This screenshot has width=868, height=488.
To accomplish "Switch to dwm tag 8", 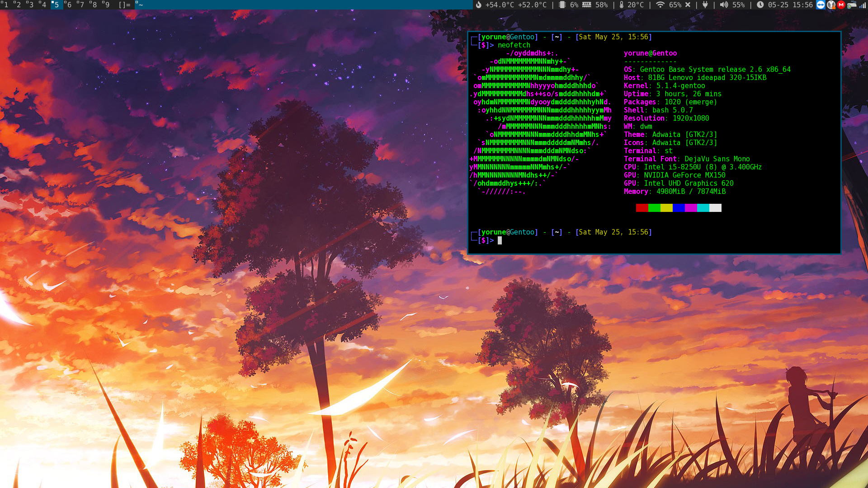I will (94, 5).
